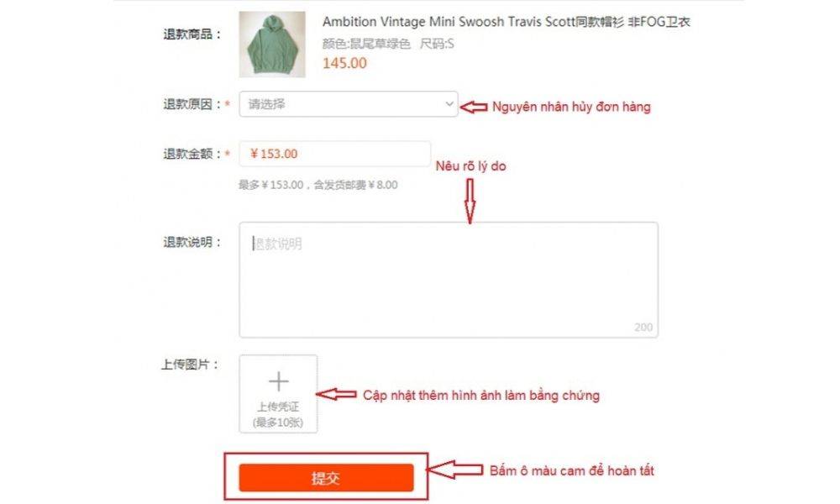Expand the refund reason chevron arrow
The width and height of the screenshot is (840, 504).
(449, 104)
